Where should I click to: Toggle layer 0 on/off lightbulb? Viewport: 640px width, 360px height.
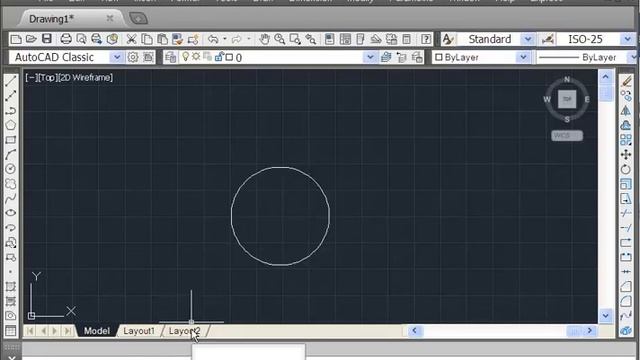click(185, 57)
